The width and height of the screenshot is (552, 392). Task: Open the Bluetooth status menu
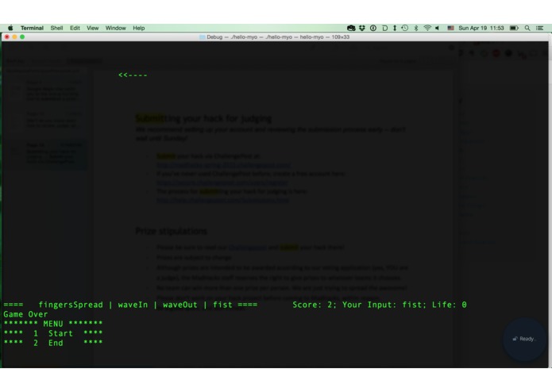415,28
